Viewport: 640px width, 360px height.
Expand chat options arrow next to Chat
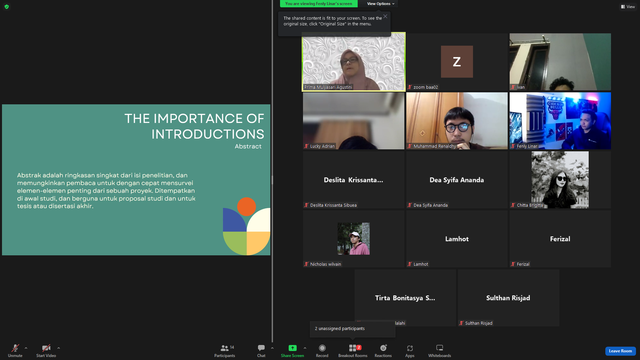tap(272, 348)
